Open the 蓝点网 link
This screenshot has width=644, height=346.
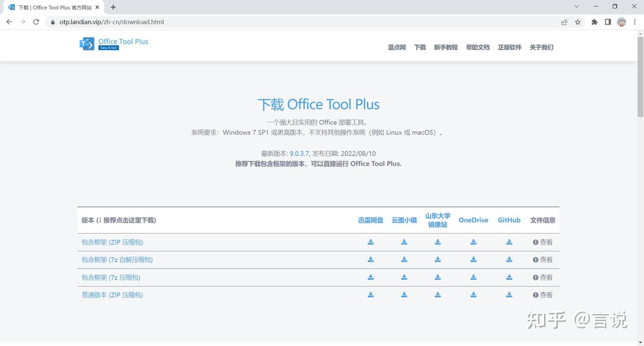(396, 47)
